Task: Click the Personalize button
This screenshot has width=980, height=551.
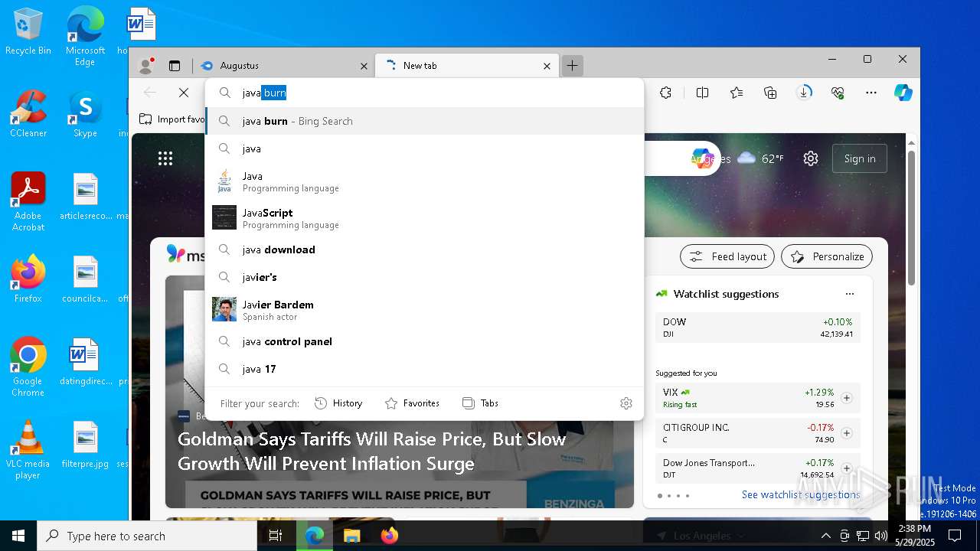Action: [x=827, y=256]
